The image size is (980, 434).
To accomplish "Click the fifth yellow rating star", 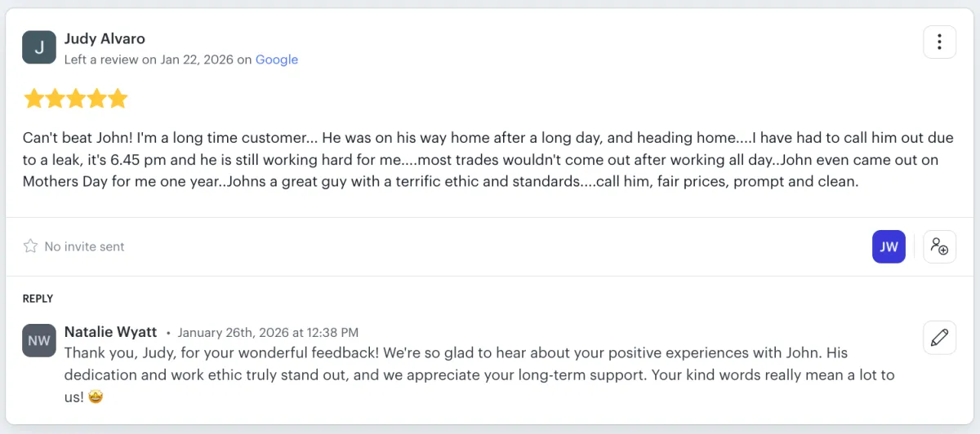I will 118,99.
